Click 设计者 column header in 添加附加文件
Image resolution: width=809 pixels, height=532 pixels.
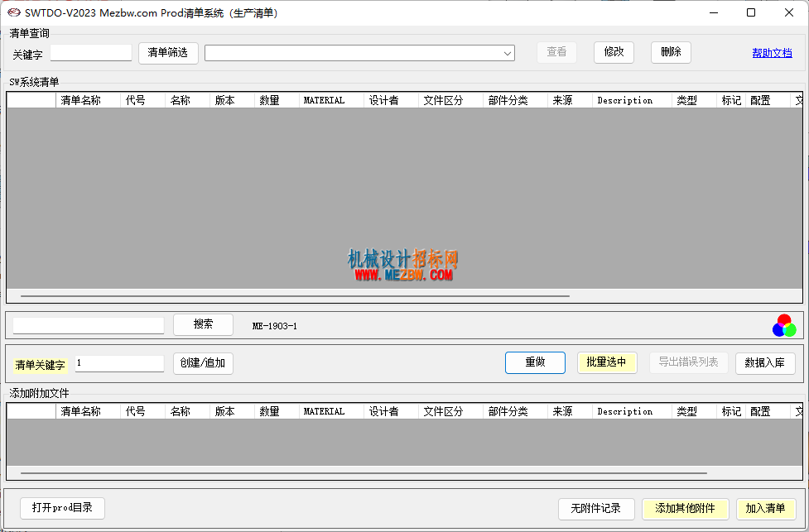pyautogui.click(x=391, y=411)
